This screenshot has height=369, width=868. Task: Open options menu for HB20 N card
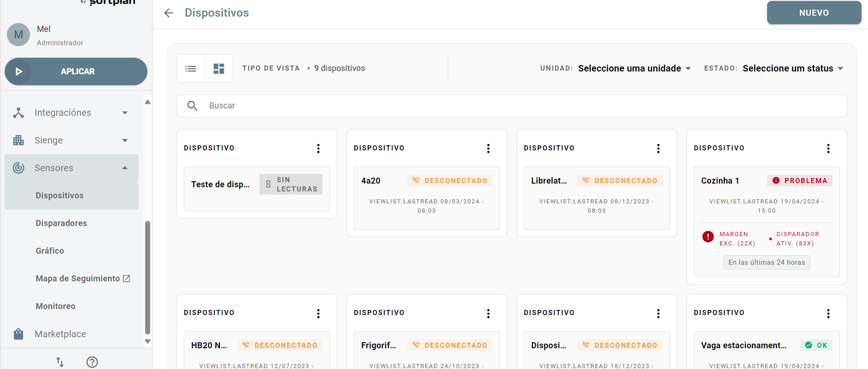(318, 314)
